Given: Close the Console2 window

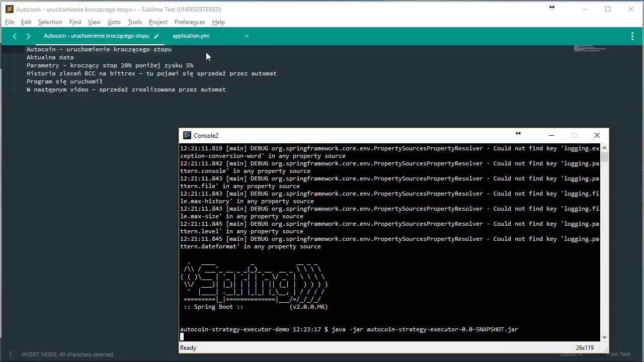Looking at the screenshot, I should pos(597,135).
